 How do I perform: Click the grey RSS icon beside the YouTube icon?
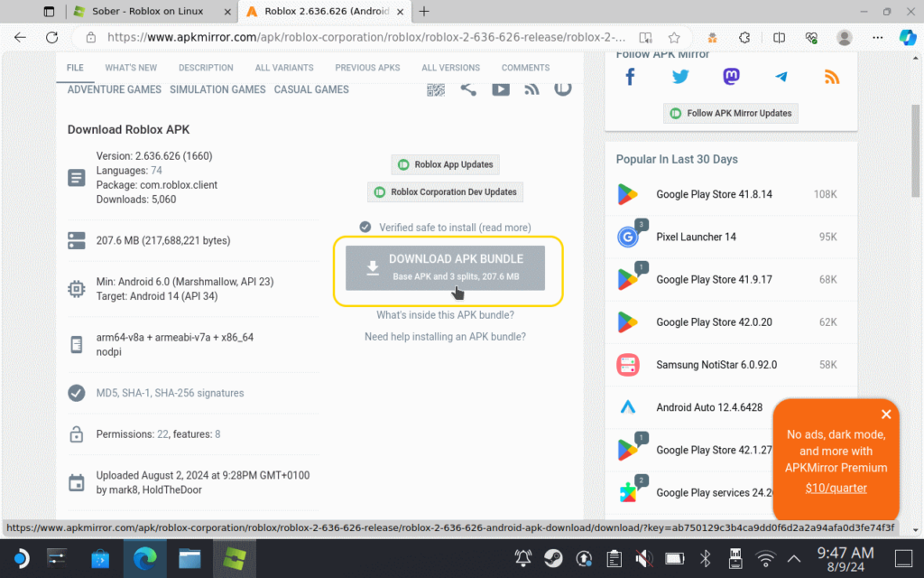coord(532,89)
